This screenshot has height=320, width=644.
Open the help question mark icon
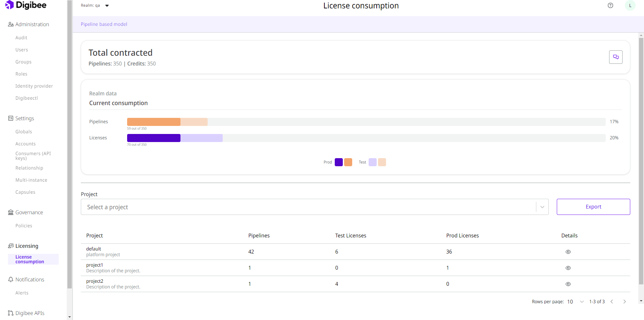tap(610, 5)
